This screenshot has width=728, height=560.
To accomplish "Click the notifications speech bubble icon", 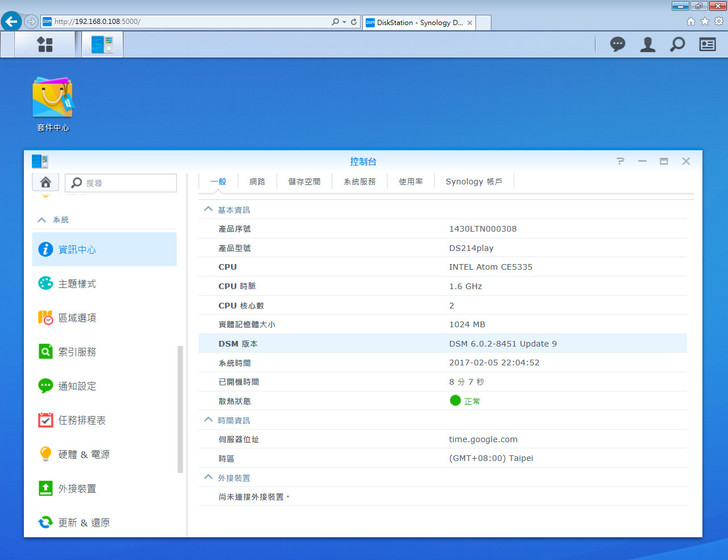I will click(618, 44).
